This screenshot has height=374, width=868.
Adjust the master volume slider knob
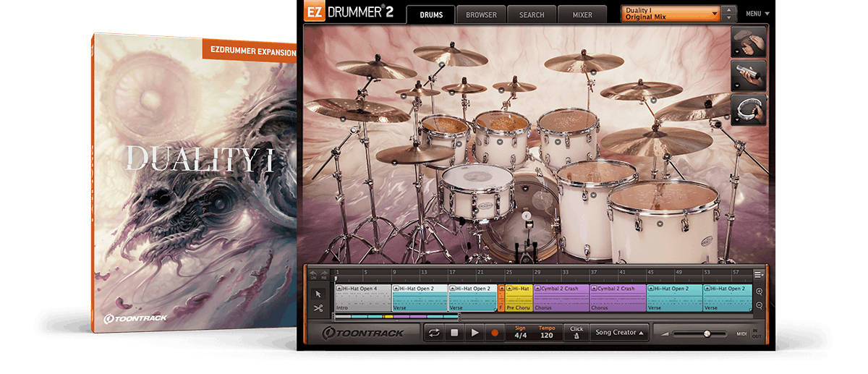707,333
